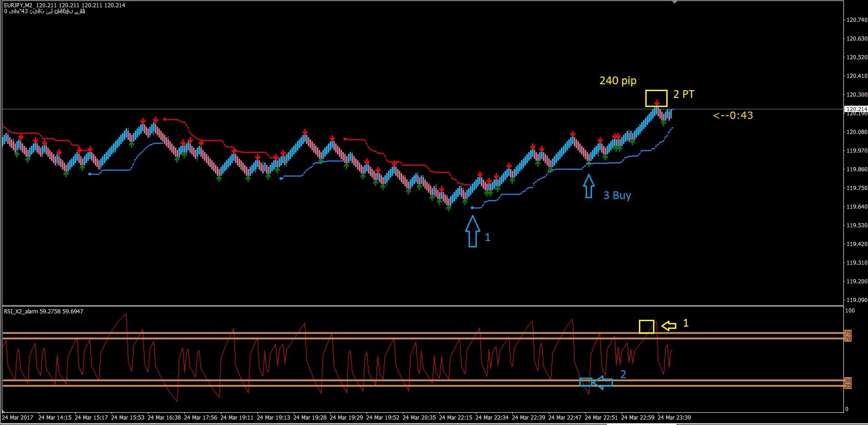Screen dimensions: 868x425
Task: Click time axis label 24 Mar 15:17
Action: [x=91, y=418]
